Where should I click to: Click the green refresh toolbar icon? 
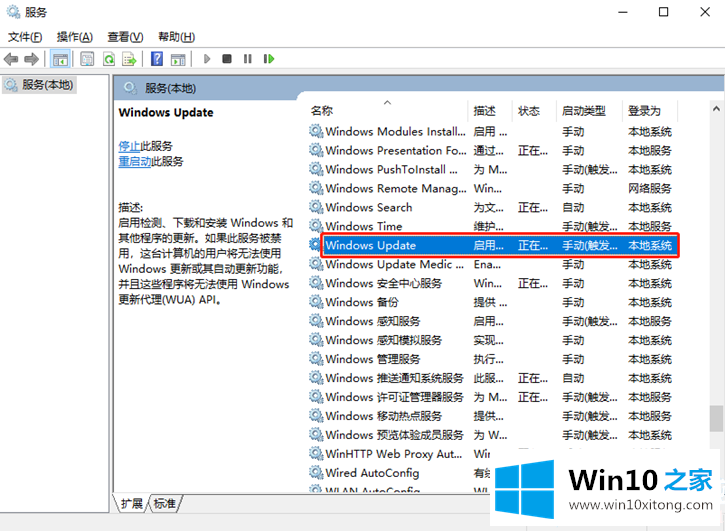click(109, 59)
